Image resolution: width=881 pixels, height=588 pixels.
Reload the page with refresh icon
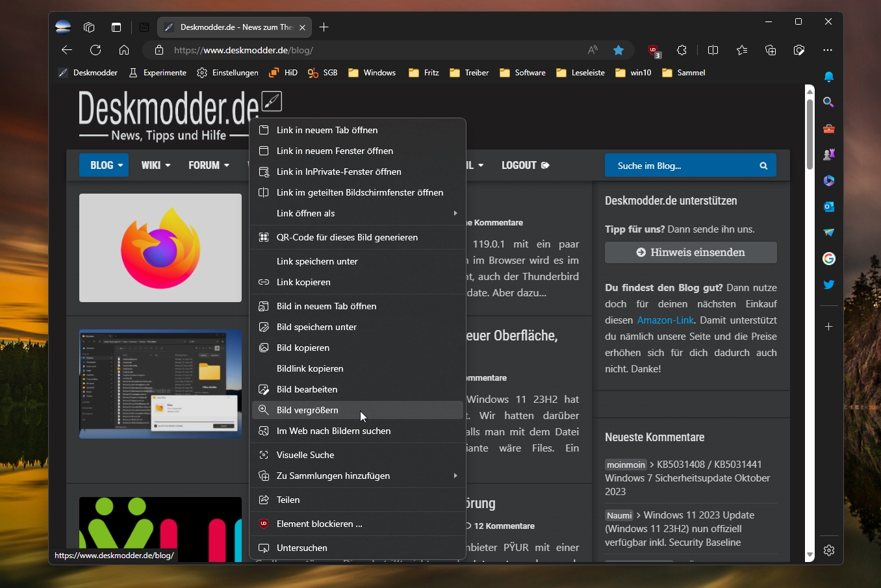96,50
